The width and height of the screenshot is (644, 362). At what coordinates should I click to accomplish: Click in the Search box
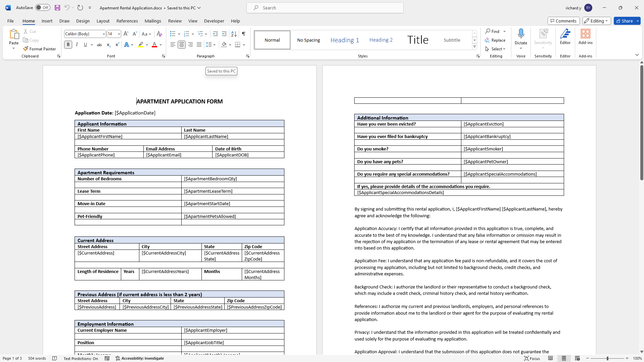[x=325, y=8]
